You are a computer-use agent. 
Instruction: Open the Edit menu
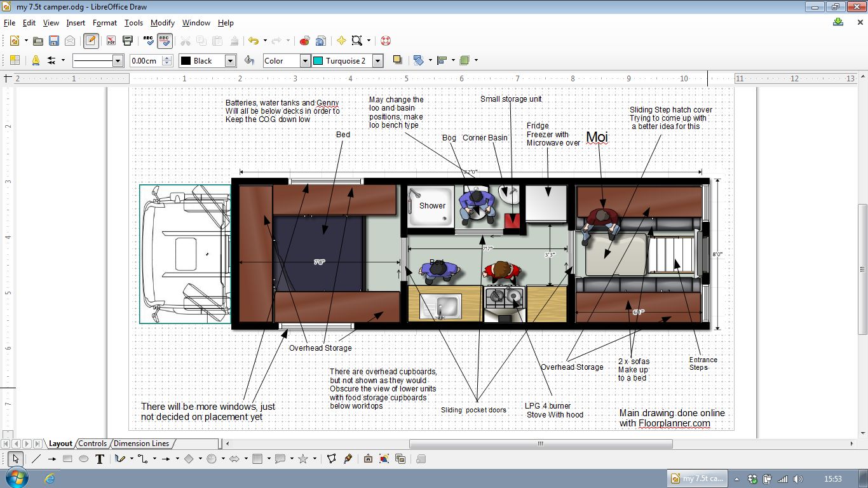(x=29, y=23)
